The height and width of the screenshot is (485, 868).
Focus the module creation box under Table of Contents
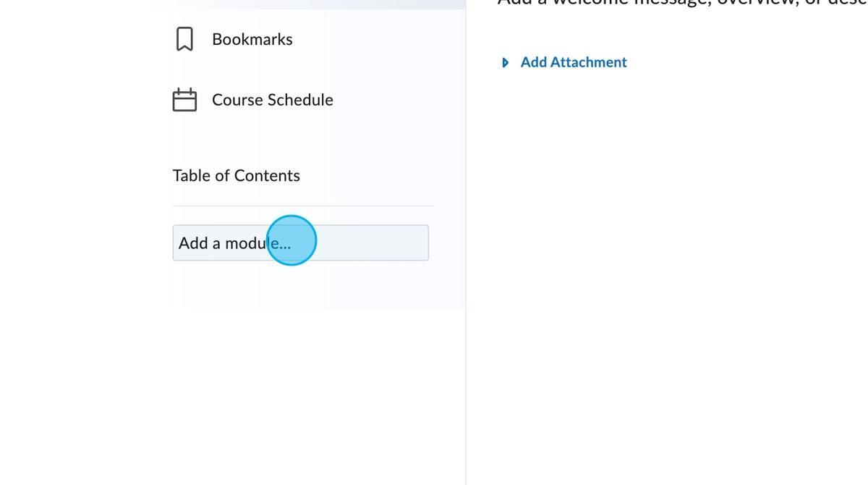[x=300, y=242]
